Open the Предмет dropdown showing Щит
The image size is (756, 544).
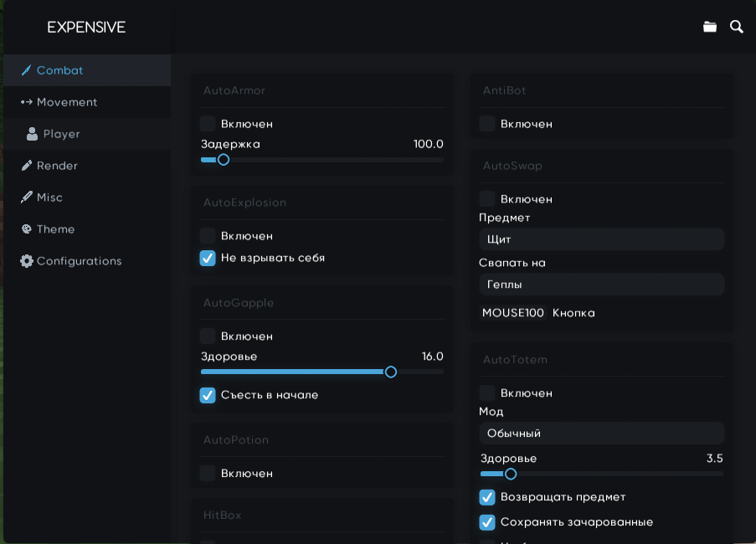tap(602, 239)
